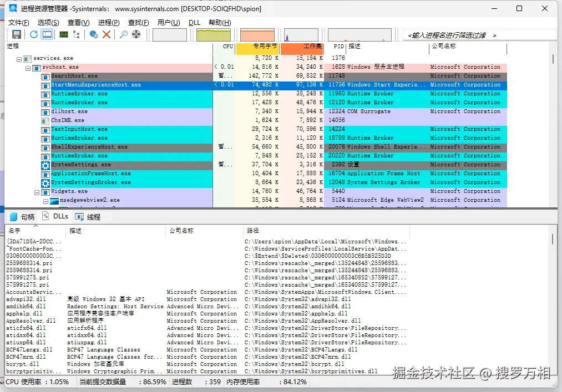562x392 pixels.
Task: Open the 选项(S) menu
Action: click(48, 23)
